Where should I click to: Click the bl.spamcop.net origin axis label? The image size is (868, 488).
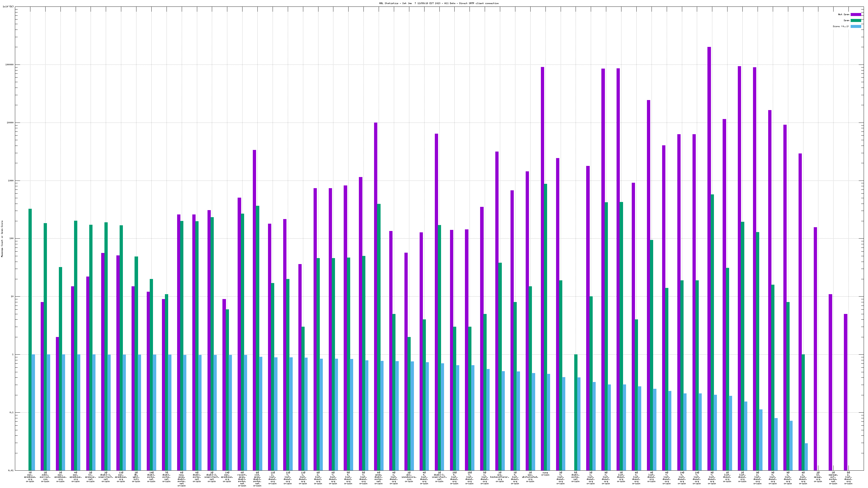(90, 477)
